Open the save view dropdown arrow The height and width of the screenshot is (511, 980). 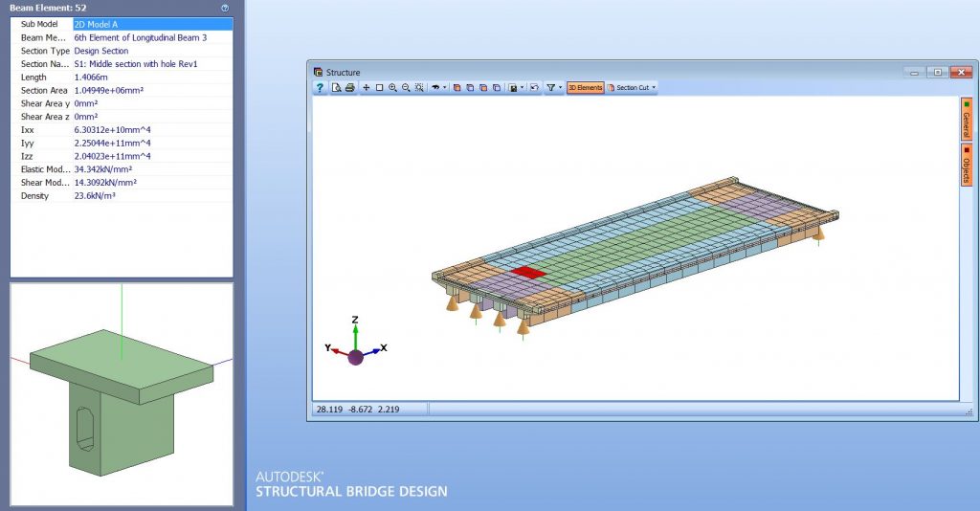[x=523, y=87]
